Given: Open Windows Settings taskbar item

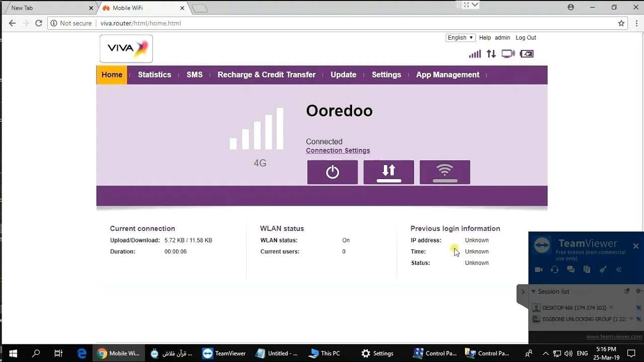Looking at the screenshot, I should coord(377,353).
